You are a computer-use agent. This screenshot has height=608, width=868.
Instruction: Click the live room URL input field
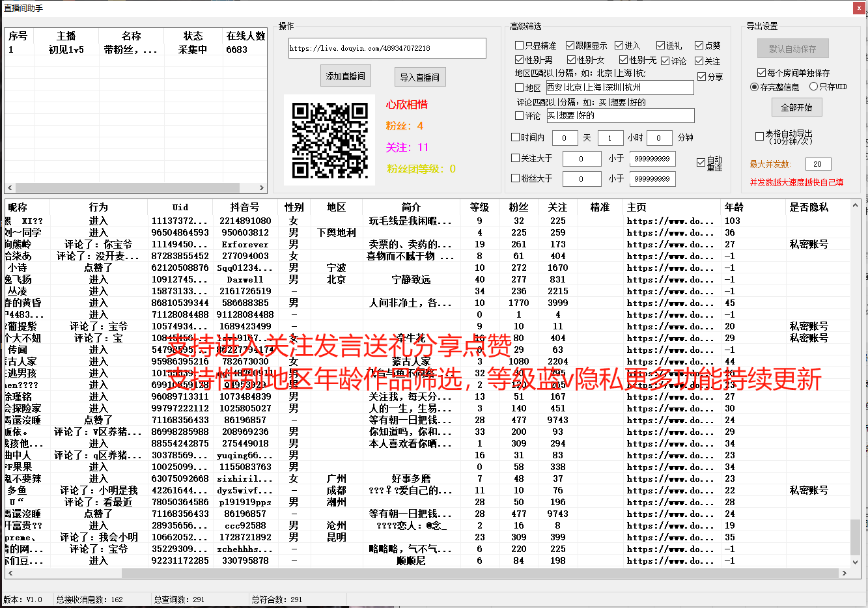pos(387,48)
